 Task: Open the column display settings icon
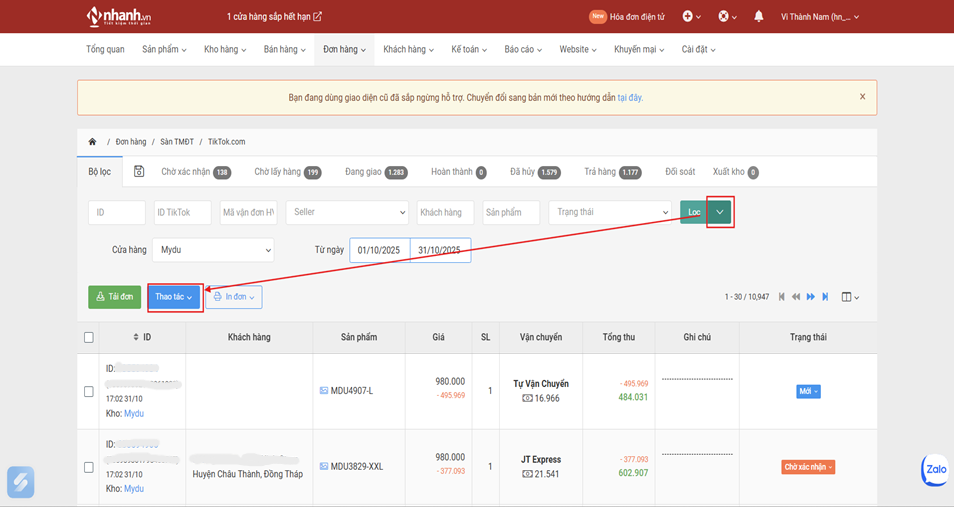click(850, 297)
